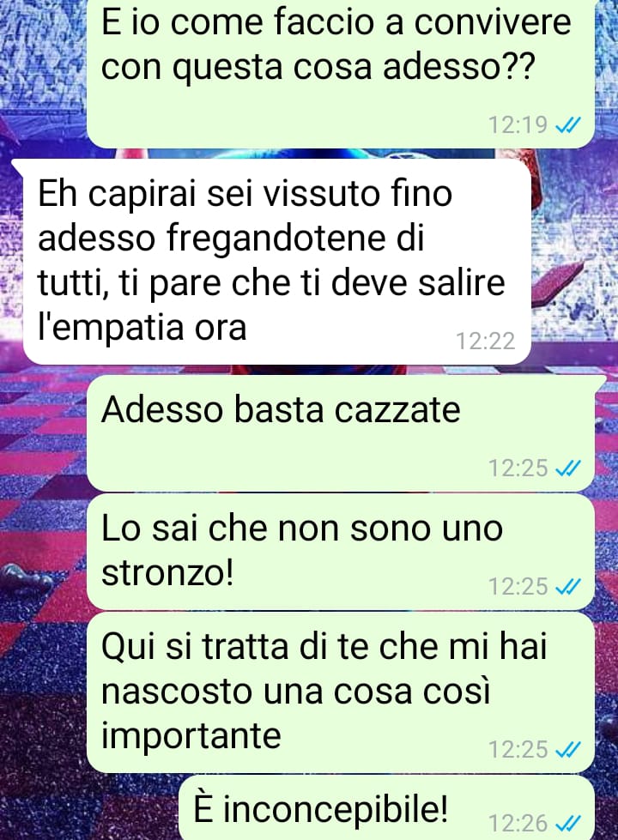Select the received message 'Eh capirai sei vissuto'

click(272, 262)
